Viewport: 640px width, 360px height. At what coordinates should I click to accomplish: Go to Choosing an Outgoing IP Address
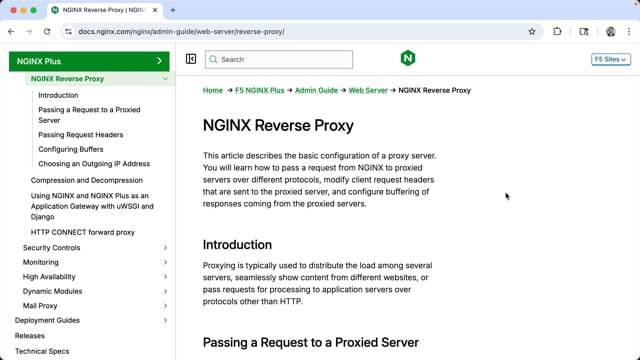(x=94, y=164)
